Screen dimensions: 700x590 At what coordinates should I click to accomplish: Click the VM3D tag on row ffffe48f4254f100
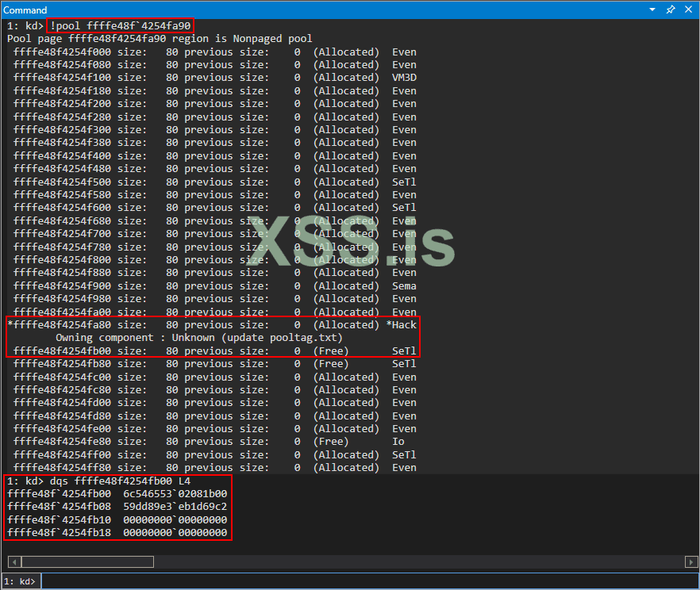(404, 78)
